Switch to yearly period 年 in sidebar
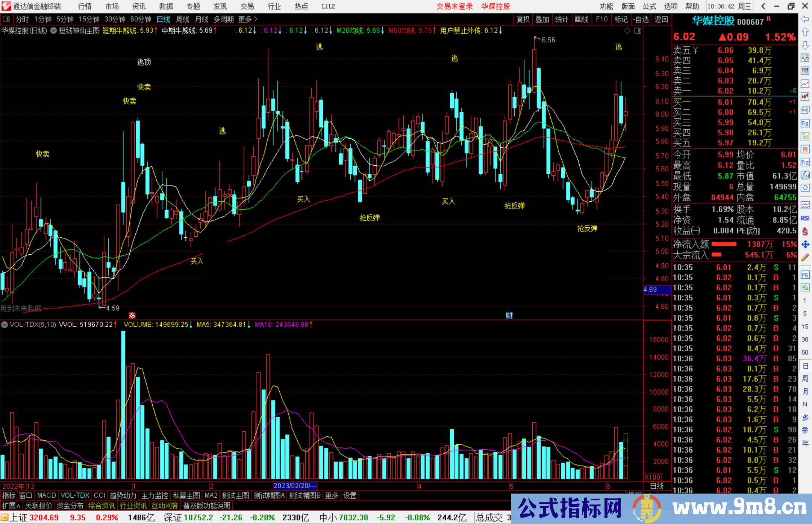812x524 pixels. pos(805,443)
